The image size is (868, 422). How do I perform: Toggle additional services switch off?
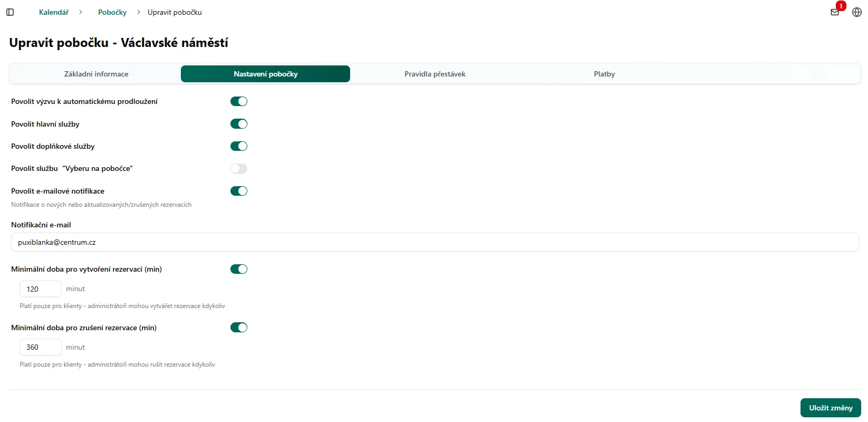239,146
